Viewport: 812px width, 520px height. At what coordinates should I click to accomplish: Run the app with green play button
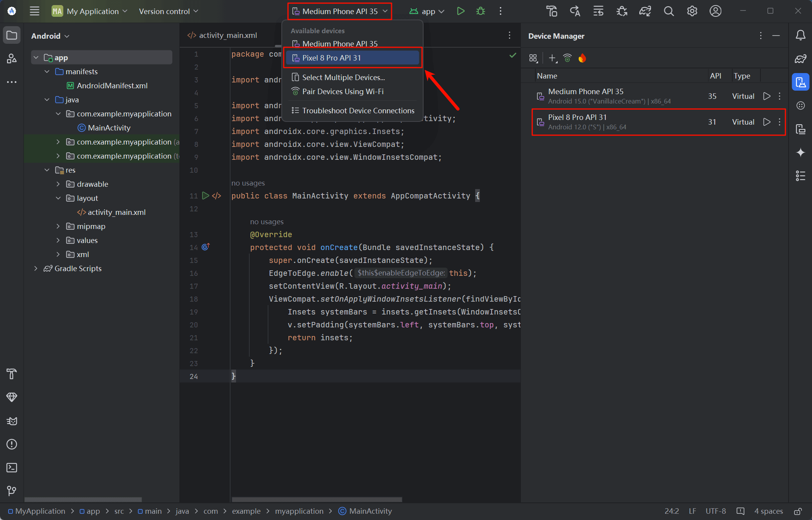point(461,11)
